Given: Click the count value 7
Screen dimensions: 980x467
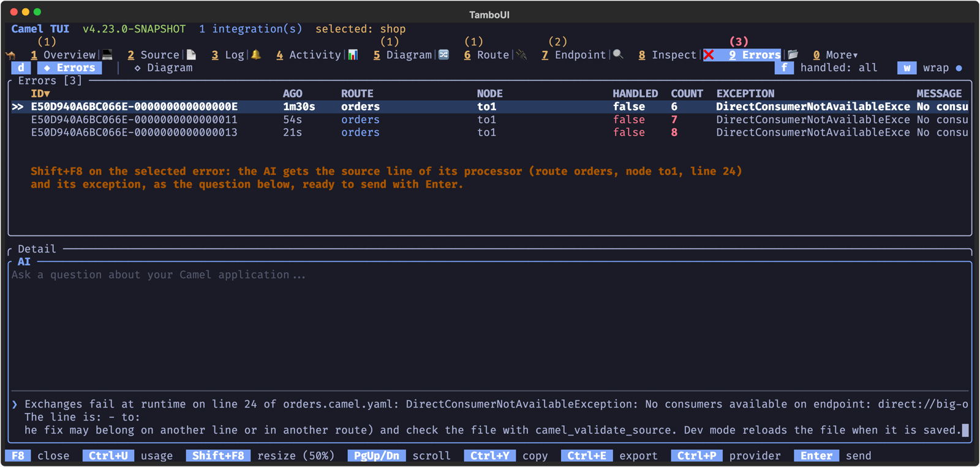Looking at the screenshot, I should coord(674,120).
